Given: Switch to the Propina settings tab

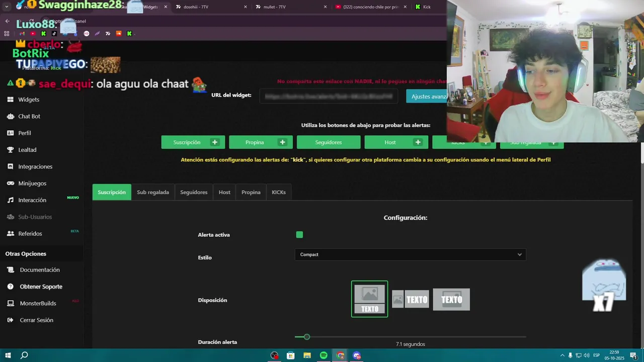Looking at the screenshot, I should pyautogui.click(x=251, y=192).
